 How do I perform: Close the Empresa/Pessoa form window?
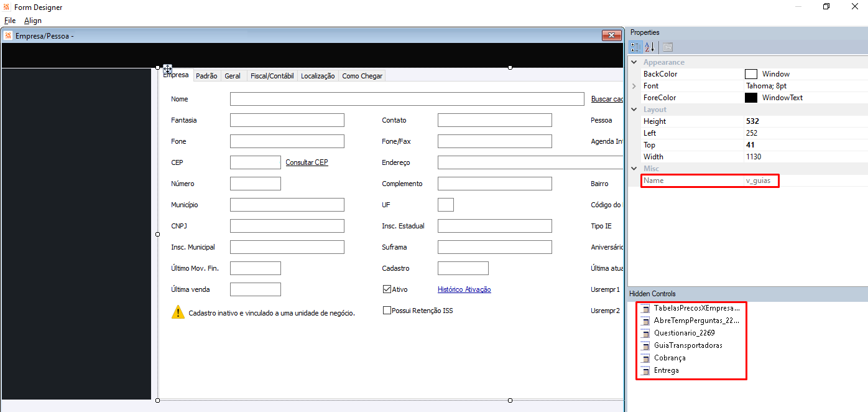coord(611,35)
